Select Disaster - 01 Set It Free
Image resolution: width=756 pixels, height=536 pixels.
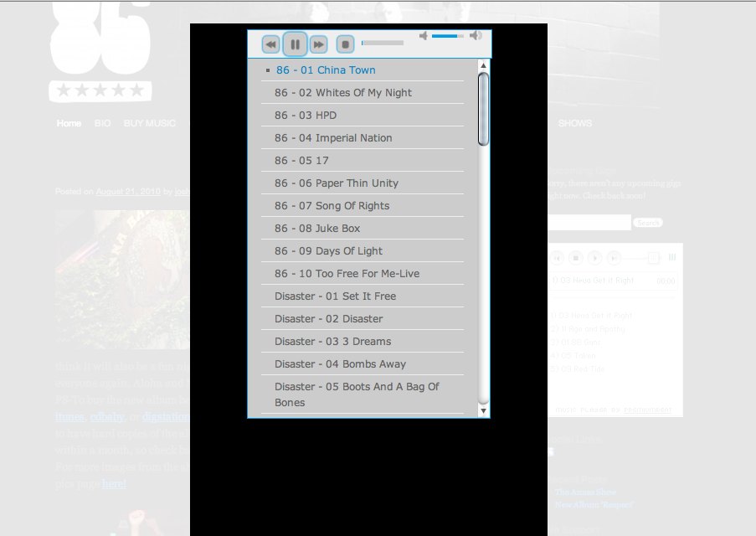(x=335, y=296)
